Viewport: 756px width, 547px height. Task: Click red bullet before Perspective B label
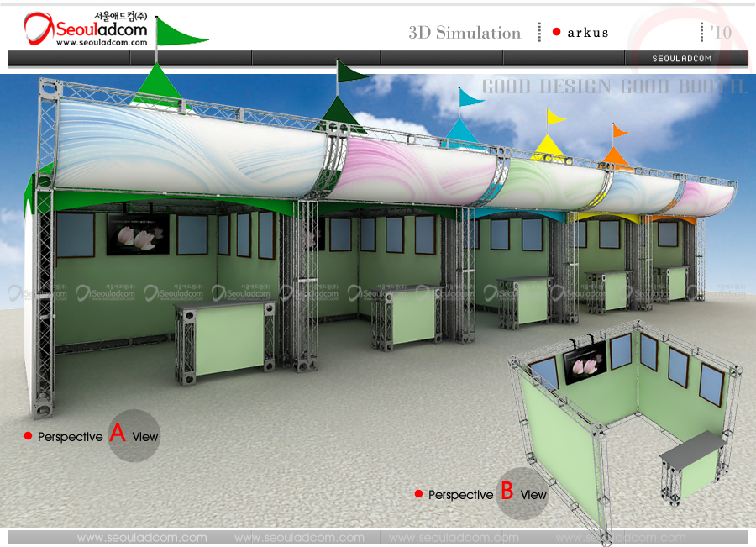418,494
